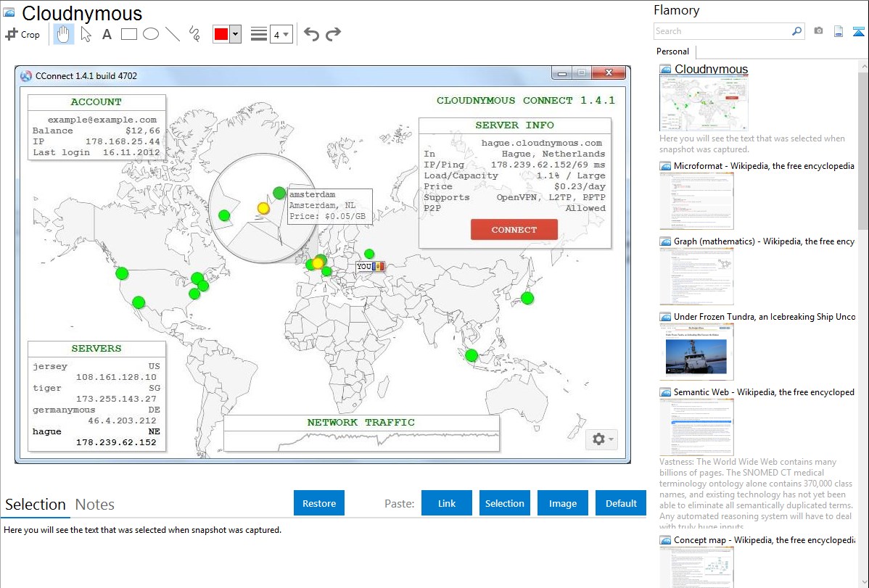Switch to the Notes tab
This screenshot has width=869, height=588.
click(95, 505)
